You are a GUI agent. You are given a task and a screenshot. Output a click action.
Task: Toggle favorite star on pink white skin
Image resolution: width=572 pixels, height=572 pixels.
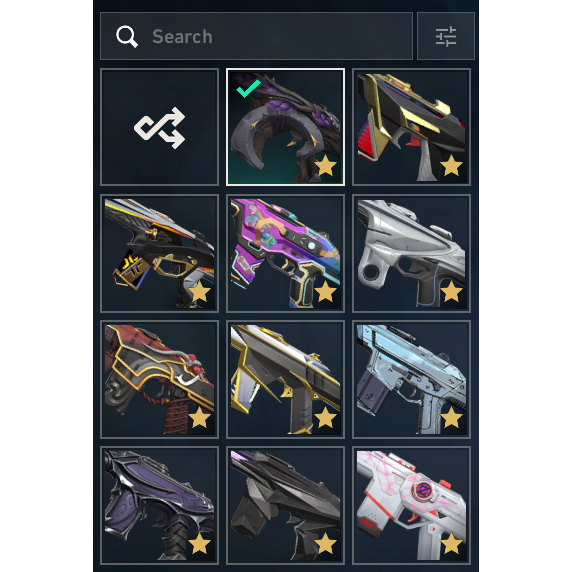452,544
